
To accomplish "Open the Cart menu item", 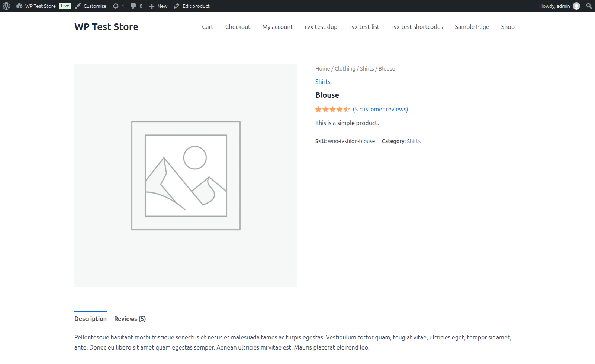I will point(208,27).
